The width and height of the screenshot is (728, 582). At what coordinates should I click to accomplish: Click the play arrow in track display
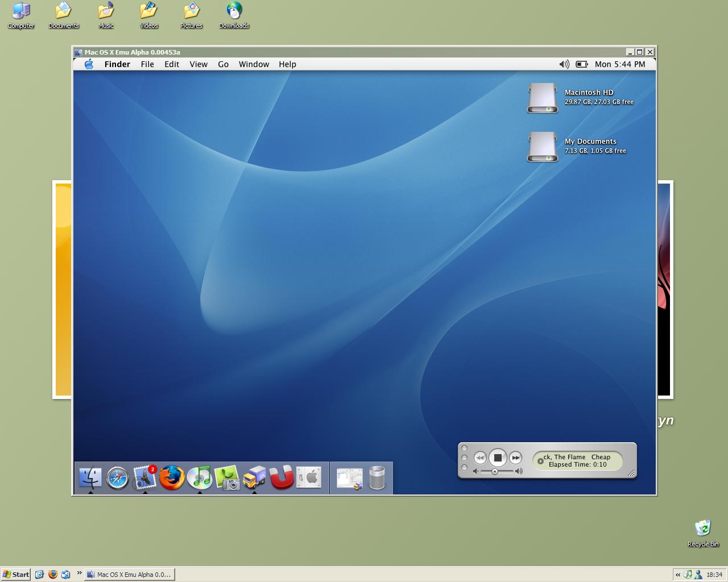540,461
